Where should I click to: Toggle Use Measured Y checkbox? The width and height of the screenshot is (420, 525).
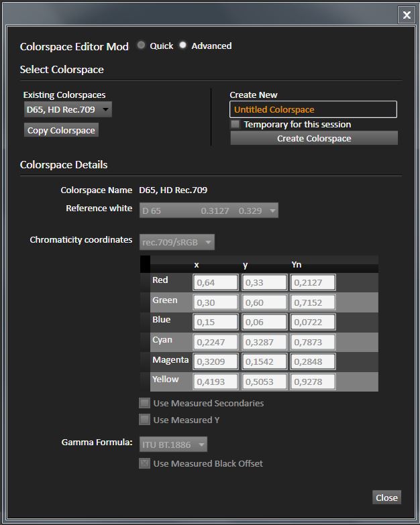click(144, 420)
